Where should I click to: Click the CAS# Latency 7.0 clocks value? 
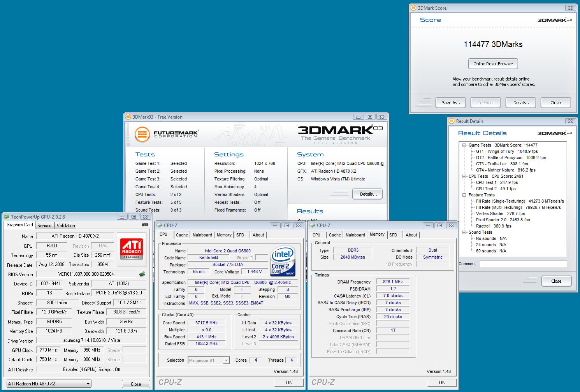coord(393,296)
